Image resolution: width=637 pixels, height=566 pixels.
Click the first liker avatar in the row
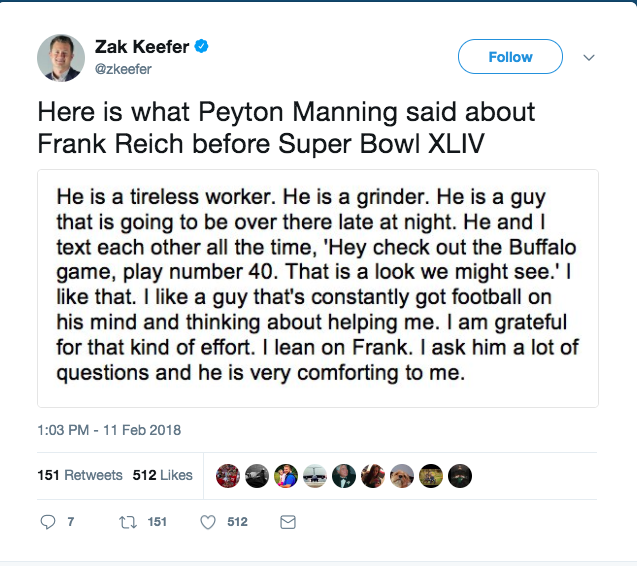[x=228, y=476]
